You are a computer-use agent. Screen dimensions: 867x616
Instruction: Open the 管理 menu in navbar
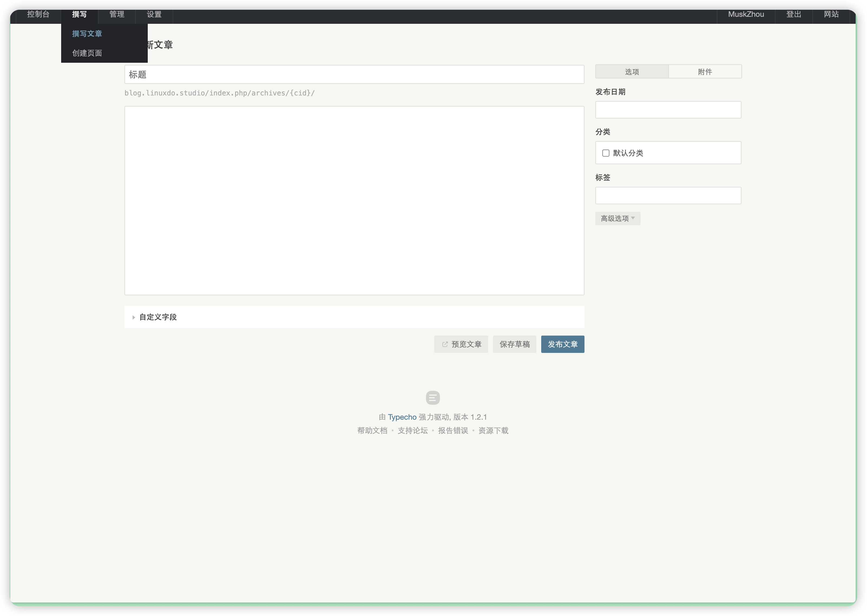pyautogui.click(x=117, y=14)
